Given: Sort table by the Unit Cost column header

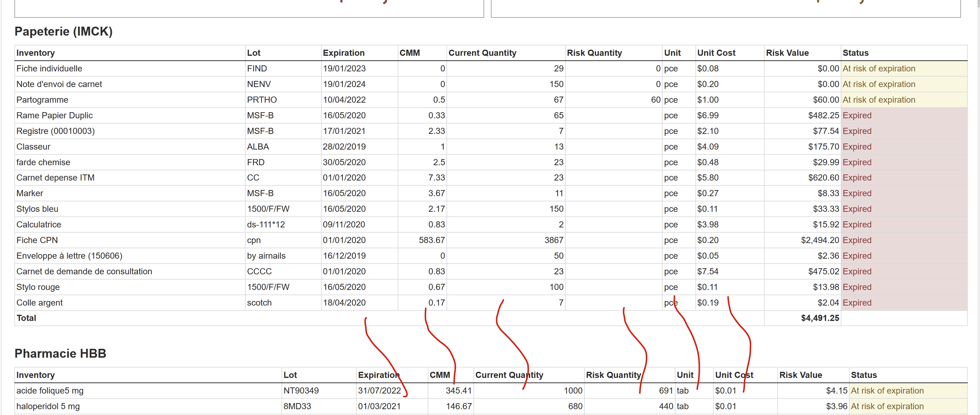Looking at the screenshot, I should (x=716, y=53).
